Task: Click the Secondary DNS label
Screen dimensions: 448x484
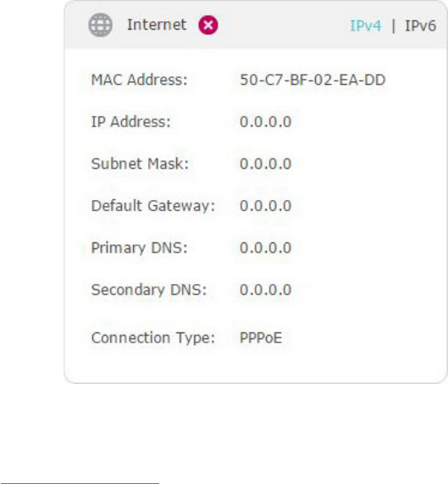Action: [148, 290]
